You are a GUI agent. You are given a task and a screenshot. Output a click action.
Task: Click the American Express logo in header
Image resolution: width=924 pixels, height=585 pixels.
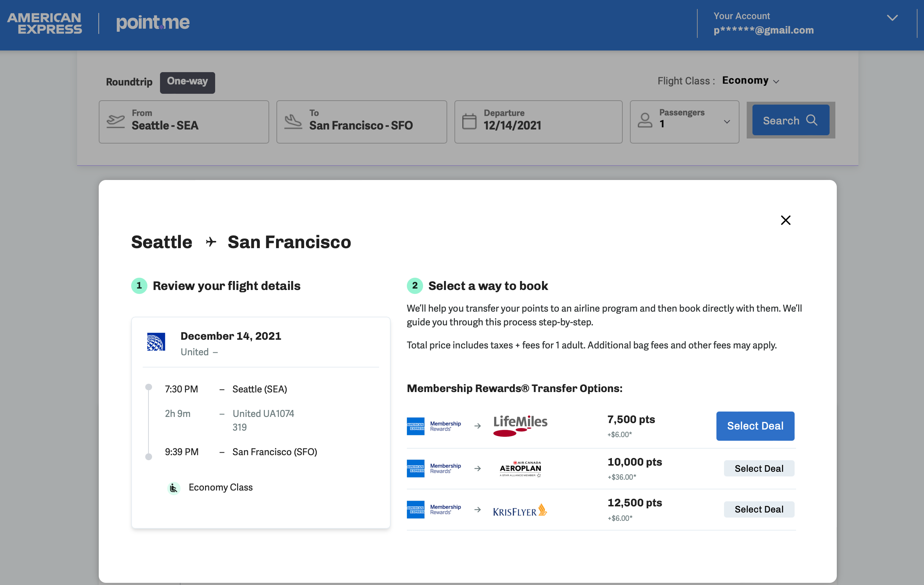click(45, 23)
